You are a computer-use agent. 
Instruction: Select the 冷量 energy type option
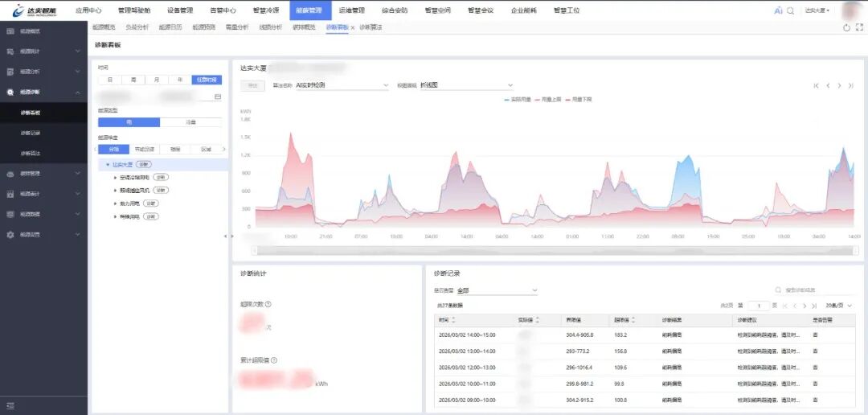(191, 122)
